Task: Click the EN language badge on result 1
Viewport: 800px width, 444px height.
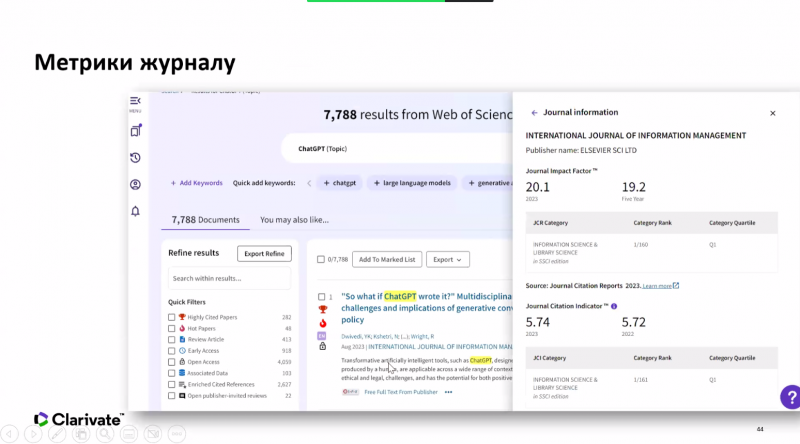Action: tap(322, 336)
